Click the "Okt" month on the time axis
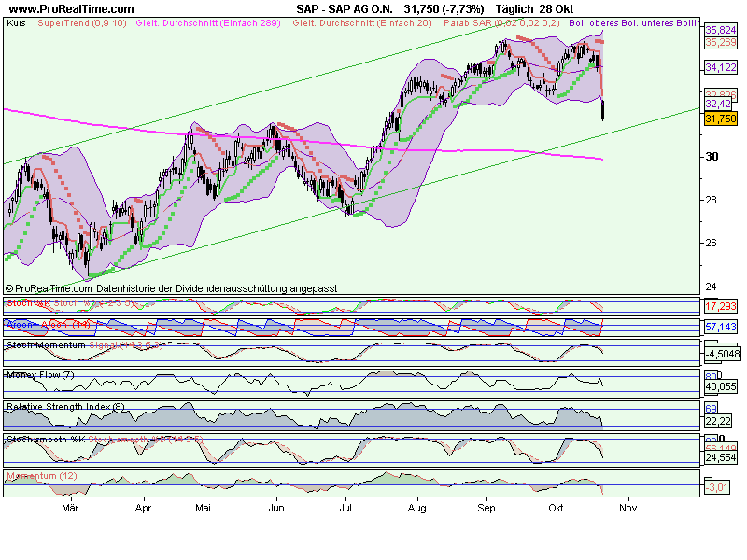Viewport: 747px width, 560px height. point(556,508)
